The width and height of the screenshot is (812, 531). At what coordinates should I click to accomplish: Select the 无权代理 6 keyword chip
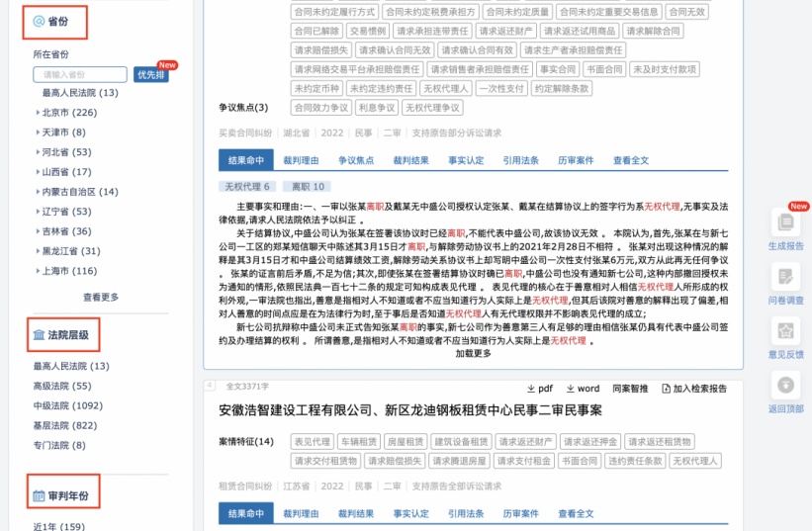click(247, 186)
